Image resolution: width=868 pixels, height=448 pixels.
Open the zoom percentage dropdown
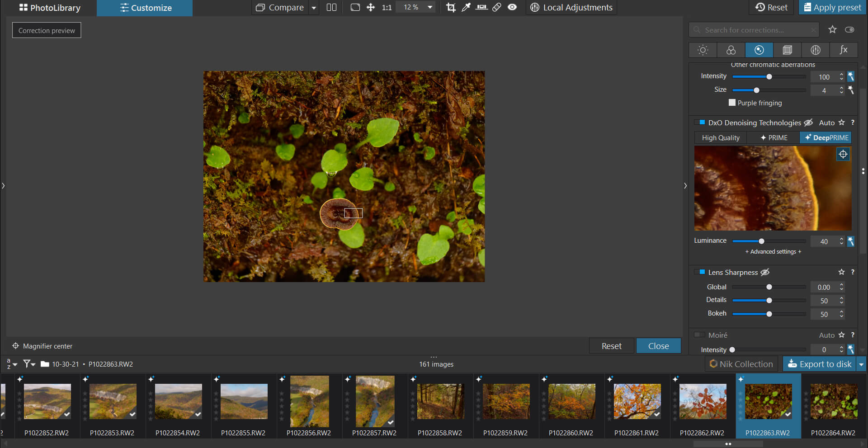point(430,7)
